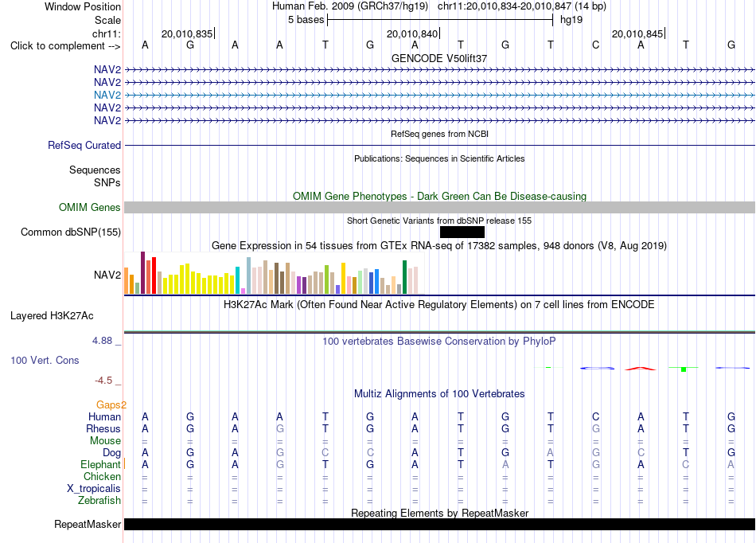The image size is (756, 543).
Task: Click the RepeatMasker track label
Action: tap(88, 524)
